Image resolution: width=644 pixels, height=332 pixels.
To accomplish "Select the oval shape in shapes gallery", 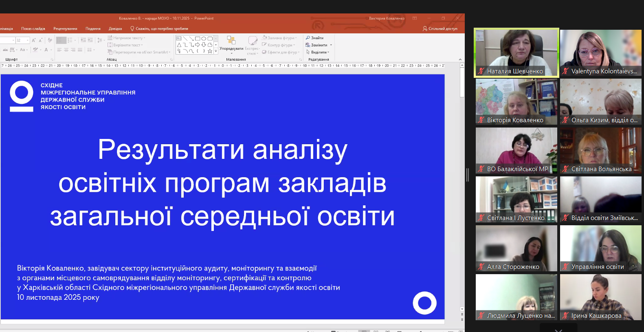I will 204,39.
